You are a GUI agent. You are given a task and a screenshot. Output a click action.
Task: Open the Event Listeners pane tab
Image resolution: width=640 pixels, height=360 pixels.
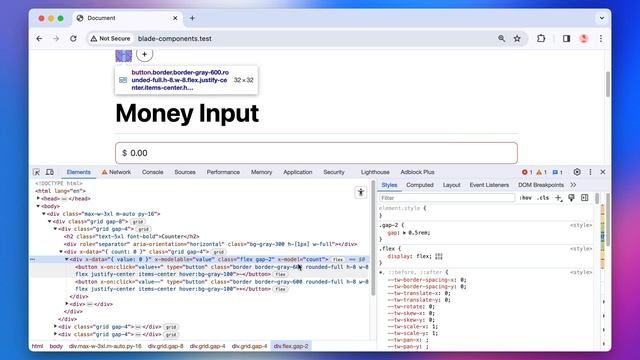pyautogui.click(x=489, y=185)
